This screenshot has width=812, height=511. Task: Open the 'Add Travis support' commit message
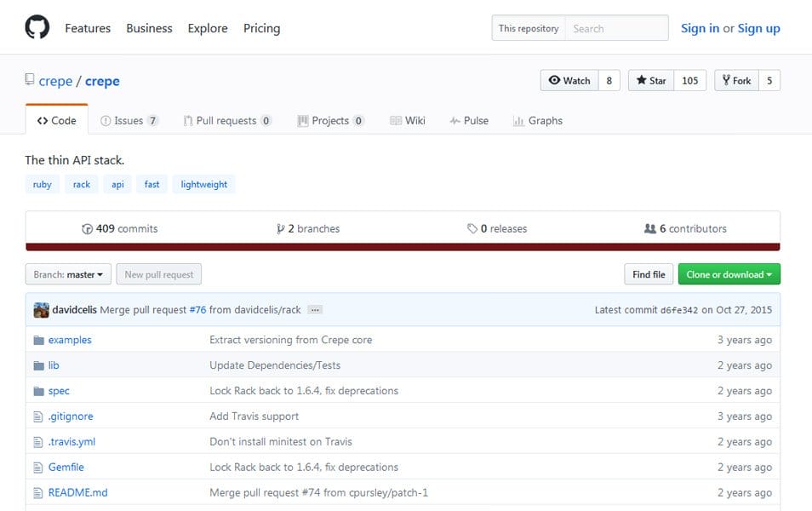click(254, 416)
